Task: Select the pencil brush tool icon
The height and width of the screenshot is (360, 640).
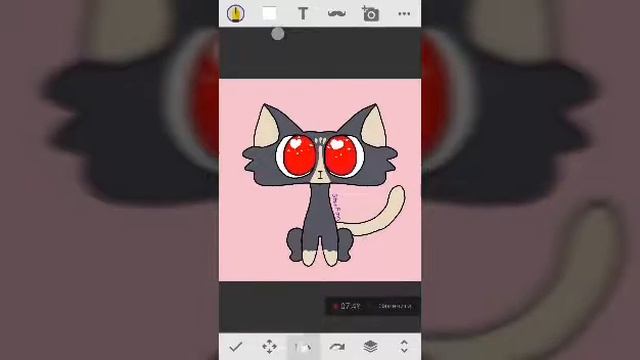Action: [x=236, y=13]
